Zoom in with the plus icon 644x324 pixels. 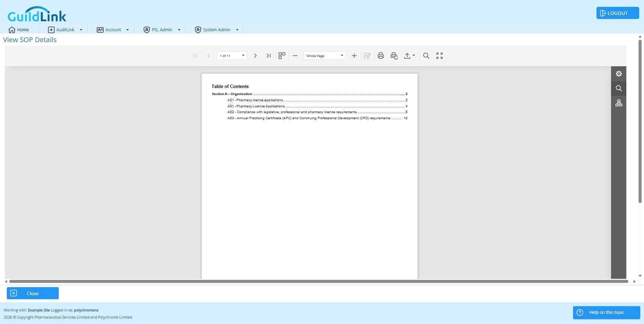tap(354, 56)
